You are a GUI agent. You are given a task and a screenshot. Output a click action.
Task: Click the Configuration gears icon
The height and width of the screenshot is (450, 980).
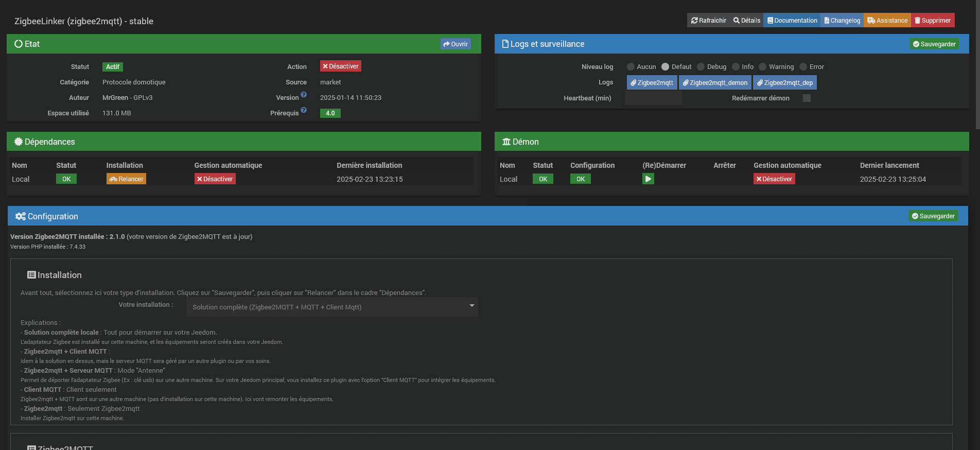[21, 216]
